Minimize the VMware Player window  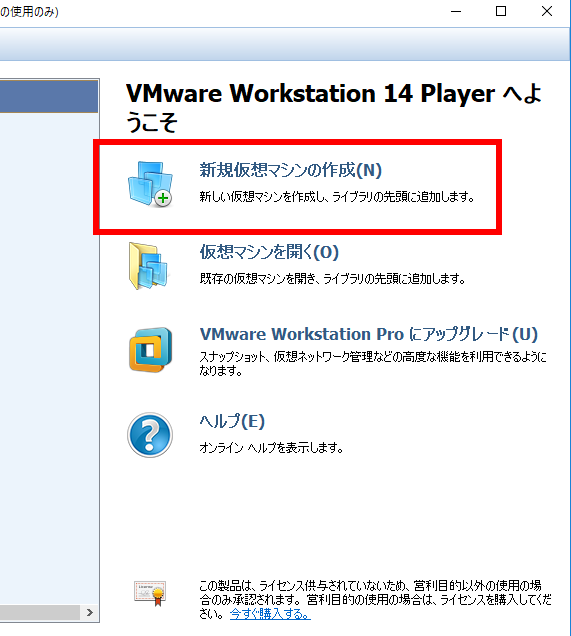pos(456,11)
